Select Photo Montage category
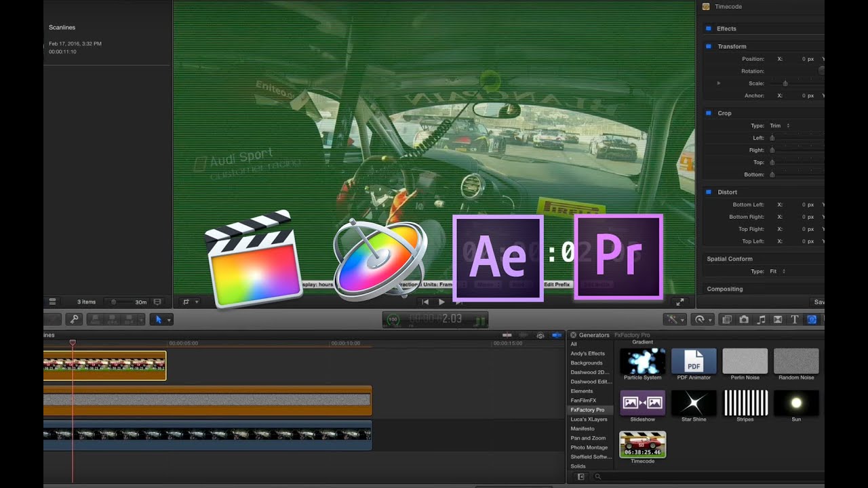 click(589, 447)
